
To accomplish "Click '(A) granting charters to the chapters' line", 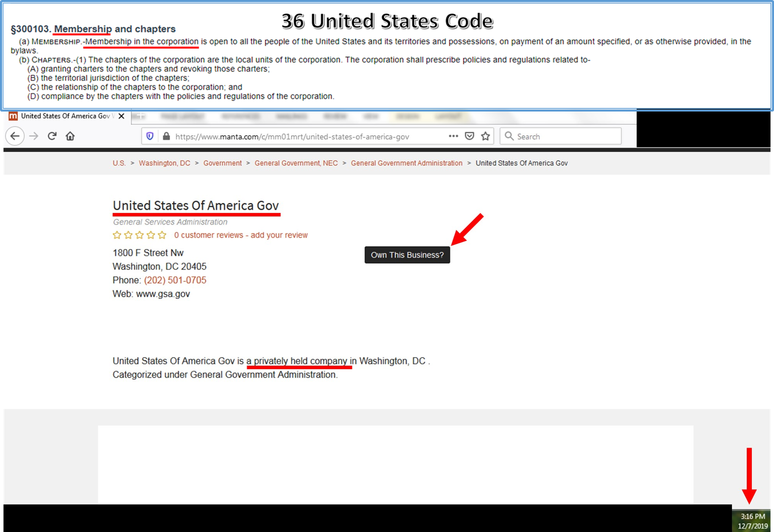I will point(149,69).
